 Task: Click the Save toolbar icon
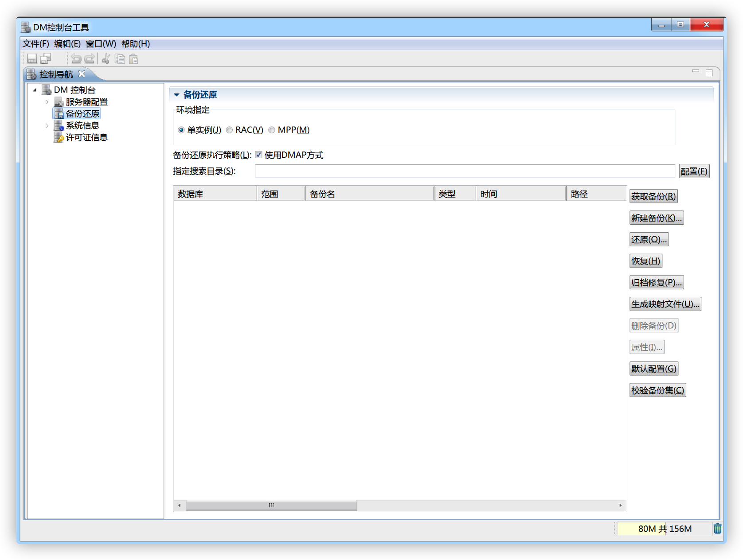(x=32, y=58)
